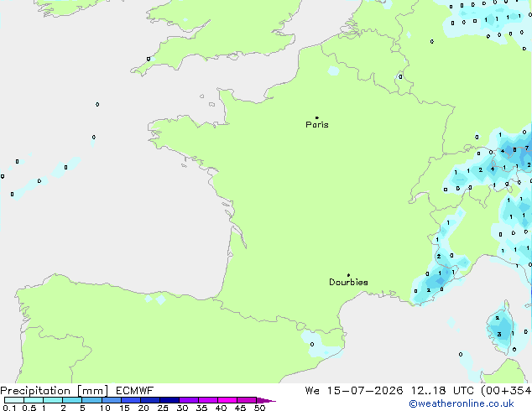Click the '(00+354' forecast offset text
The height and width of the screenshot is (411, 532).
(506, 391)
